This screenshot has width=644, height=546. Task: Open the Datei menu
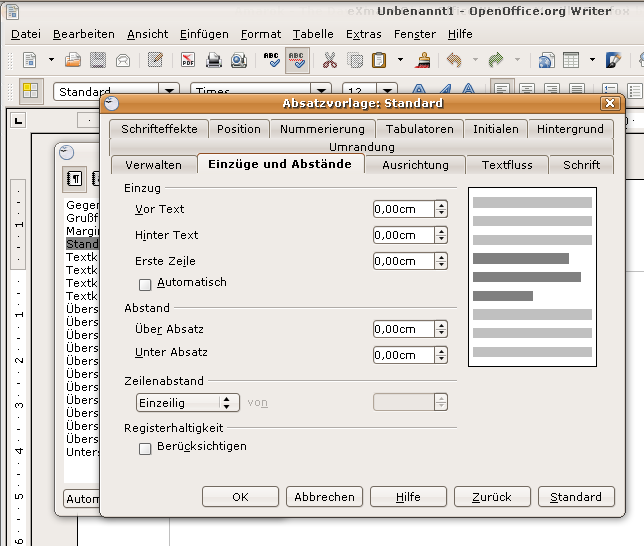coord(25,34)
